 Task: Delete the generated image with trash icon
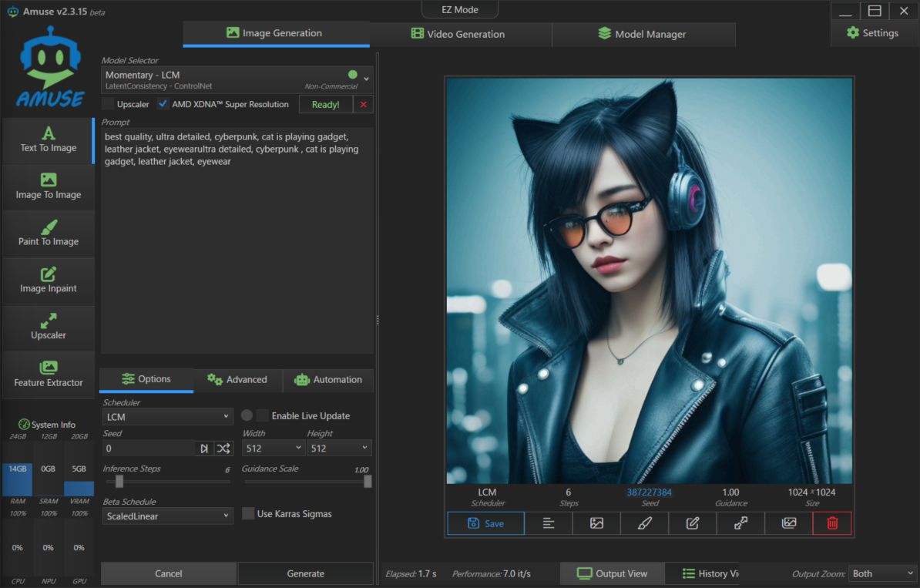pyautogui.click(x=832, y=523)
